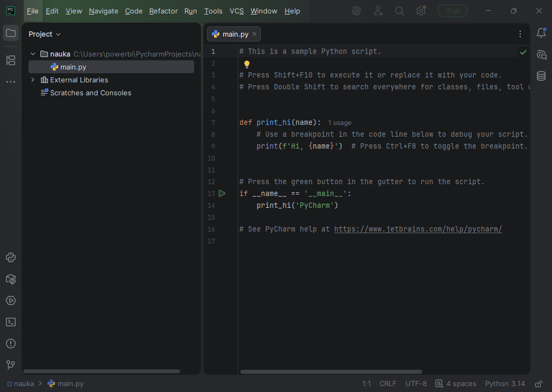Close the main.py editor tab
Viewport: 552px width, 392px height.
coord(254,34)
